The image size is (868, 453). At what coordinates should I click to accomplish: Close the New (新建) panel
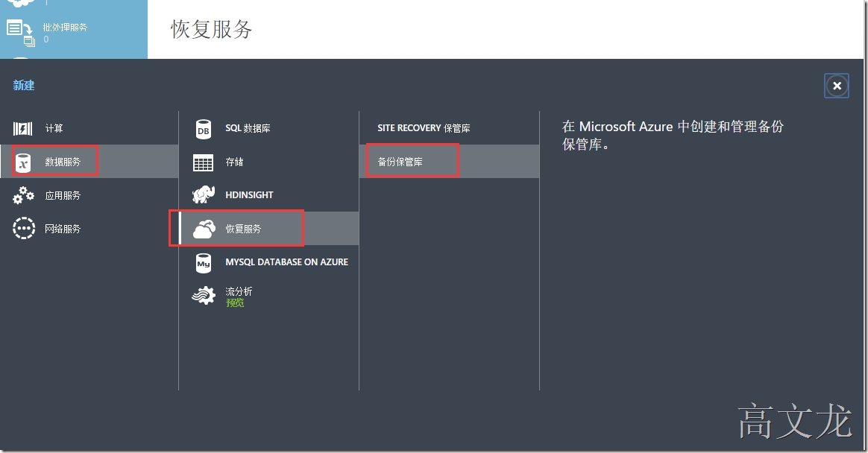pos(837,86)
